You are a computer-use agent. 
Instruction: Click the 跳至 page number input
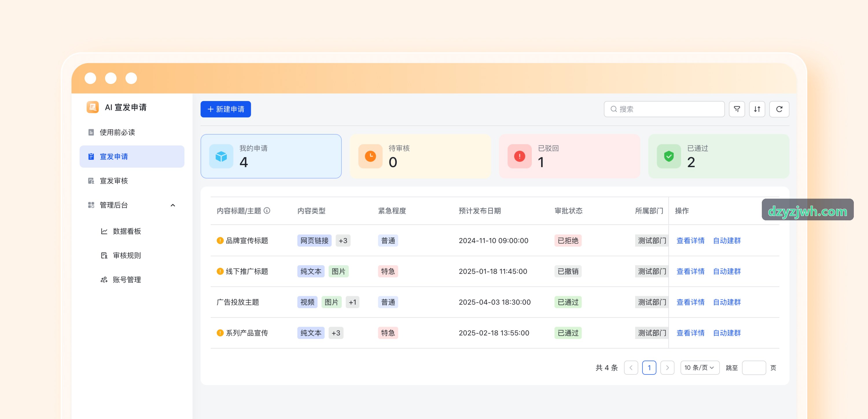tap(754, 367)
